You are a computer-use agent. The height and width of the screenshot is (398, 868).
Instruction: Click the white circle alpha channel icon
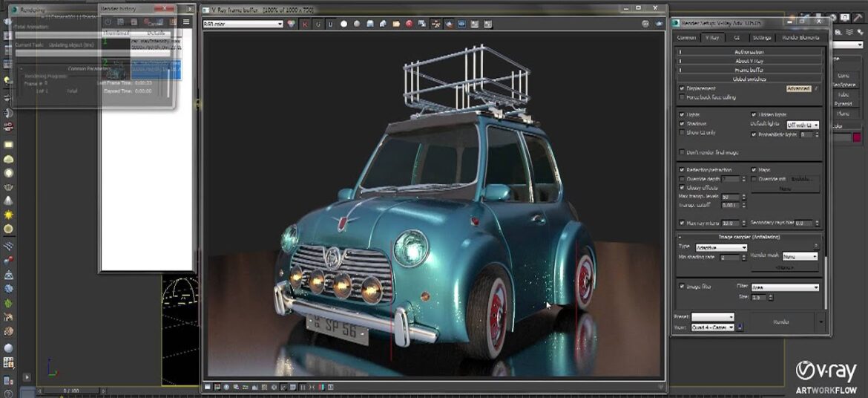[x=343, y=24]
